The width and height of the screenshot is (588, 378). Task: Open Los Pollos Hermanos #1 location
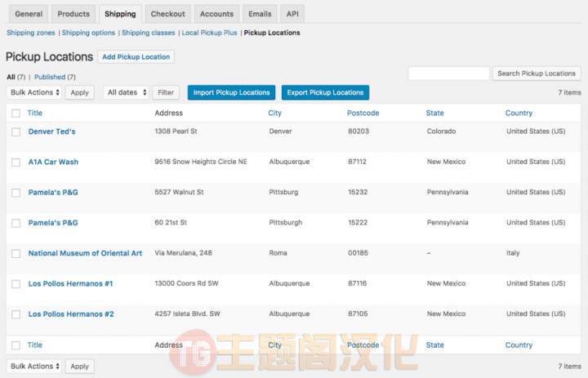coord(70,283)
